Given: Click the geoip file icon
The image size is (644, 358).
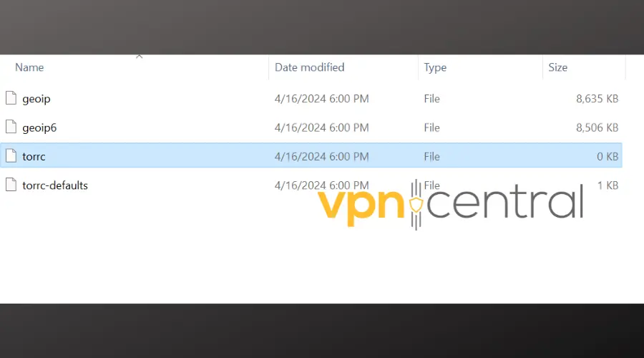Looking at the screenshot, I should 11,98.
